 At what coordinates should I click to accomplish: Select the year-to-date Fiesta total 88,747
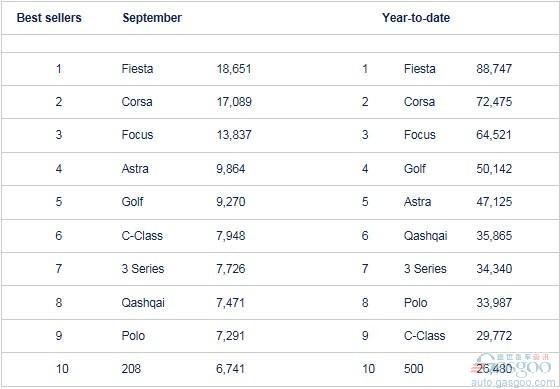(494, 69)
